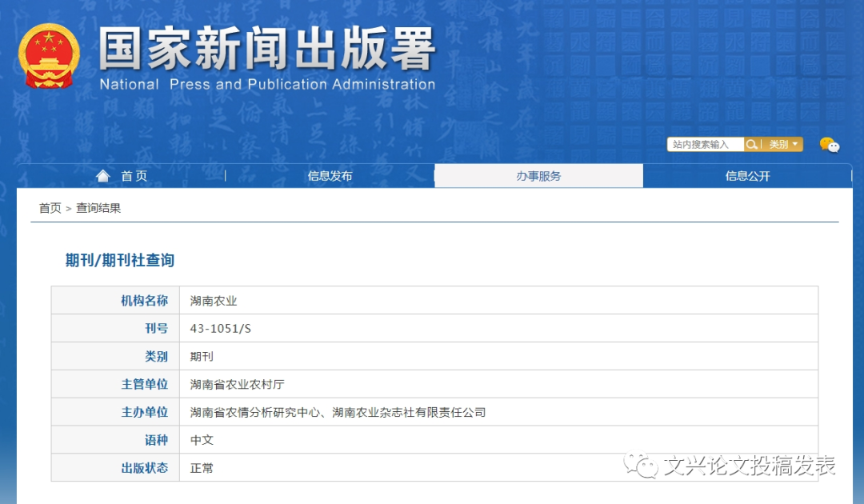This screenshot has height=504, width=864.
Task: Click the 主办单位 row label
Action: (144, 413)
